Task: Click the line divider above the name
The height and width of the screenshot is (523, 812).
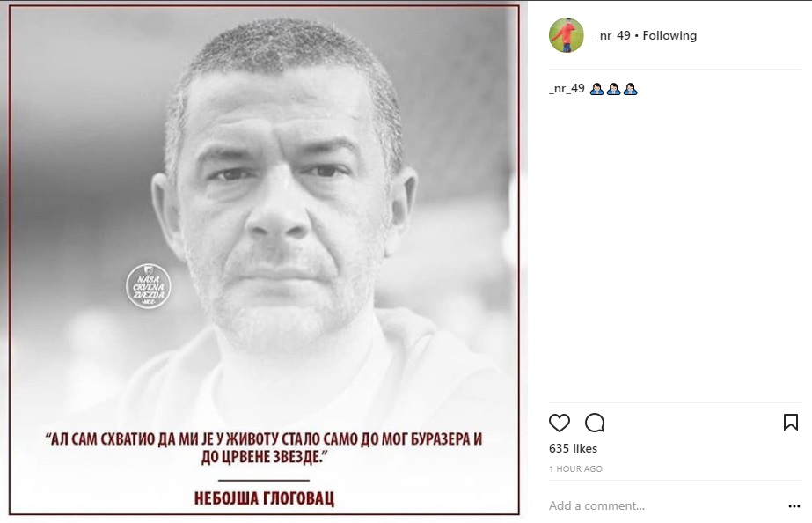Action: point(264,481)
